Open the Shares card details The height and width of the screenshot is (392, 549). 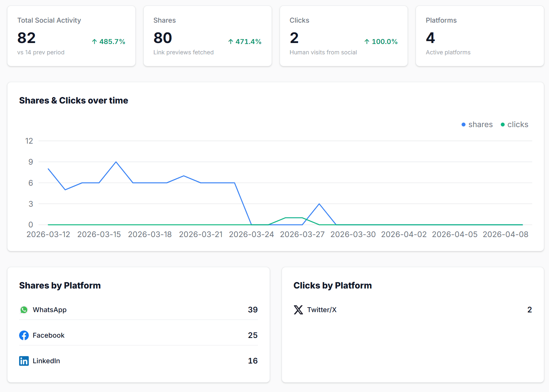pos(207,36)
